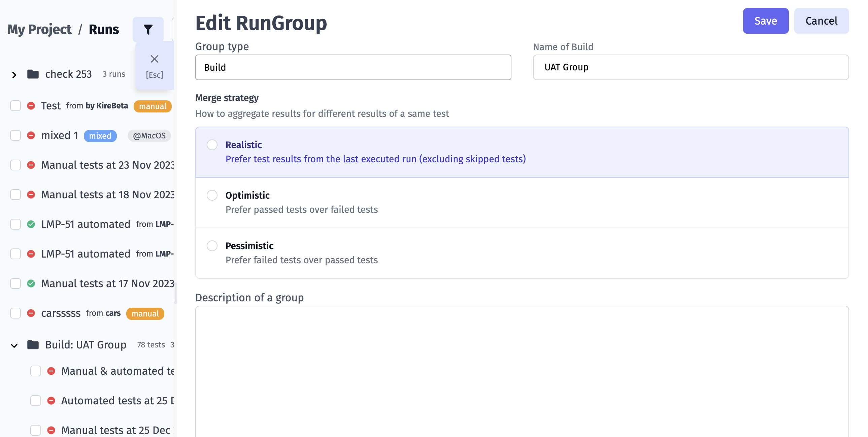The image size is (868, 437).
Task: Expand the check 253 group chevron
Action: (x=14, y=75)
